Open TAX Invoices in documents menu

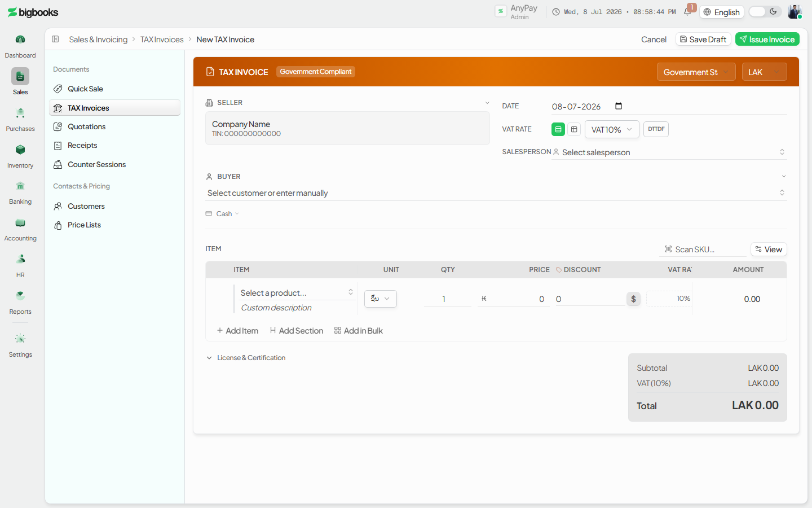coord(115,108)
